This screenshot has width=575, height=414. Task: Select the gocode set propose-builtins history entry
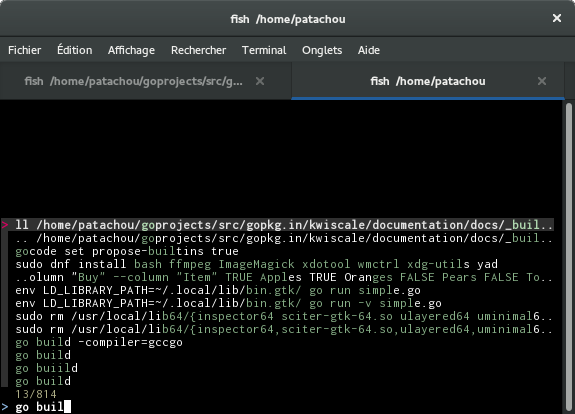[x=127, y=251]
